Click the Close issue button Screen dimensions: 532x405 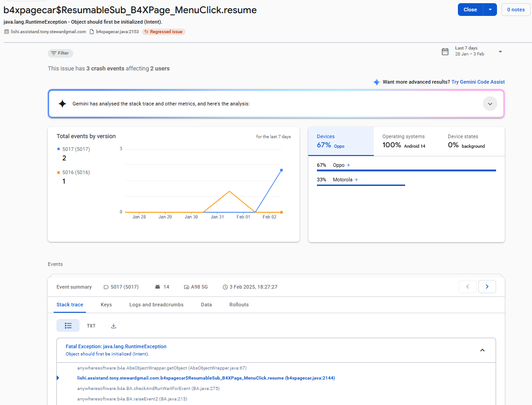point(470,10)
